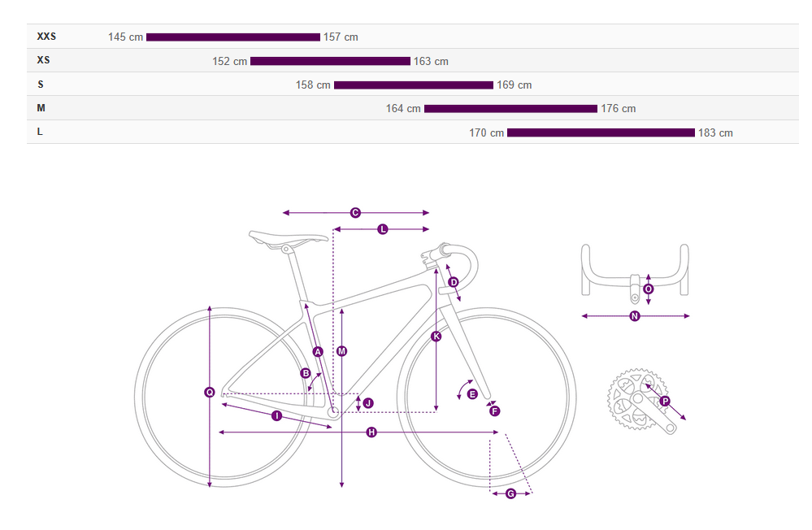Click the S size row label
The image size is (812, 530).
pyautogui.click(x=41, y=85)
